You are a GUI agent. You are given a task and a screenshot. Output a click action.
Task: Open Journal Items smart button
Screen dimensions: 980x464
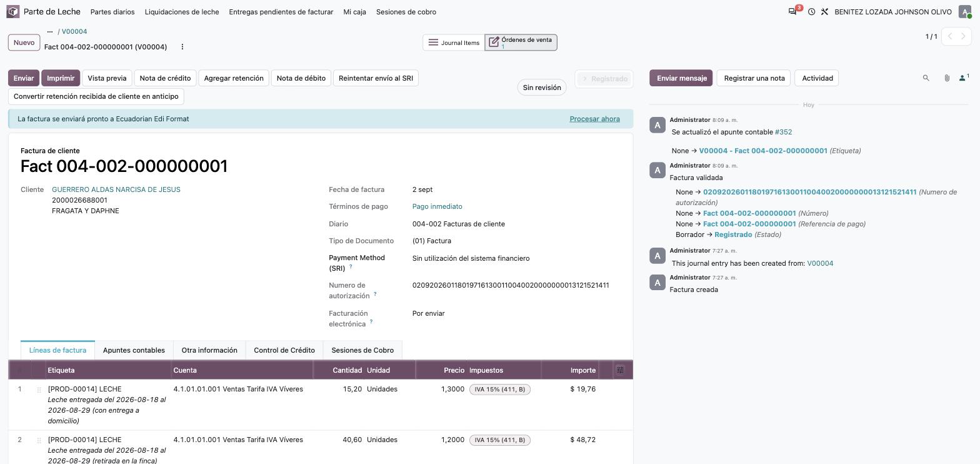(454, 43)
